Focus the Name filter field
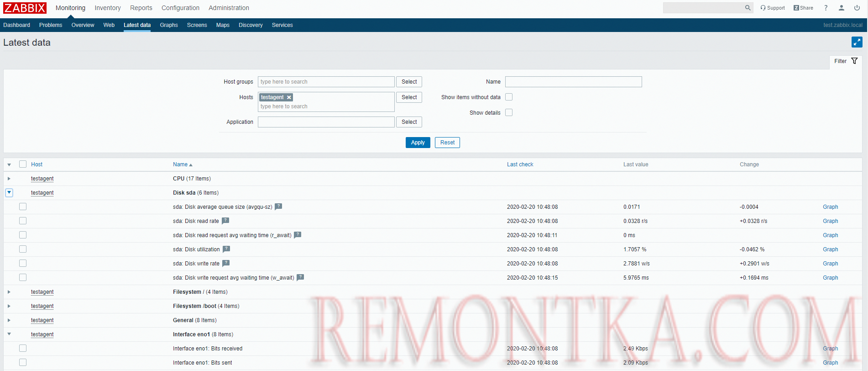 [x=574, y=82]
